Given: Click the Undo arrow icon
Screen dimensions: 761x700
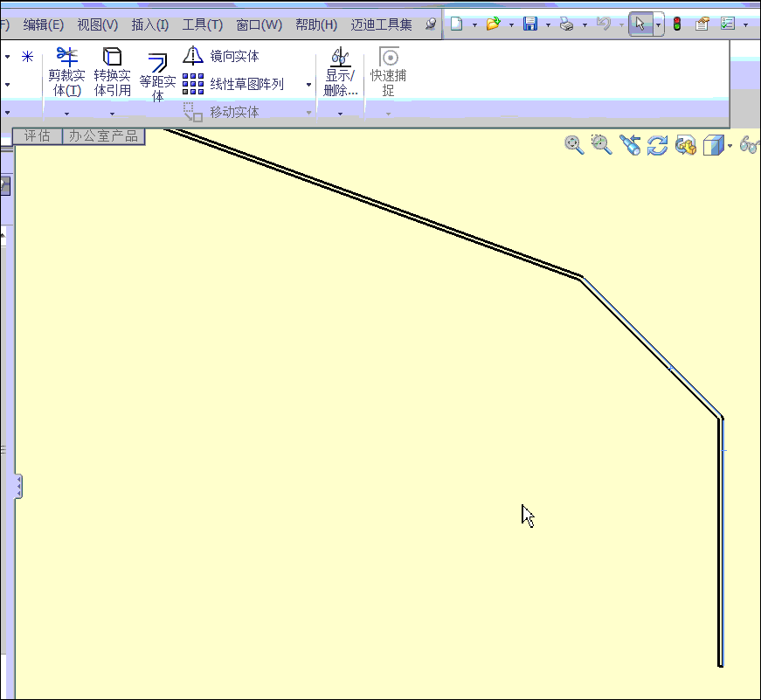Looking at the screenshot, I should (603, 24).
